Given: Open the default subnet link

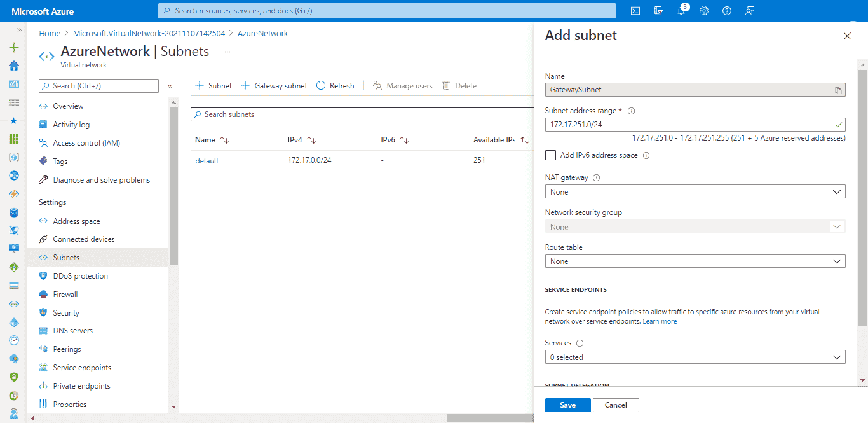Looking at the screenshot, I should tap(207, 160).
